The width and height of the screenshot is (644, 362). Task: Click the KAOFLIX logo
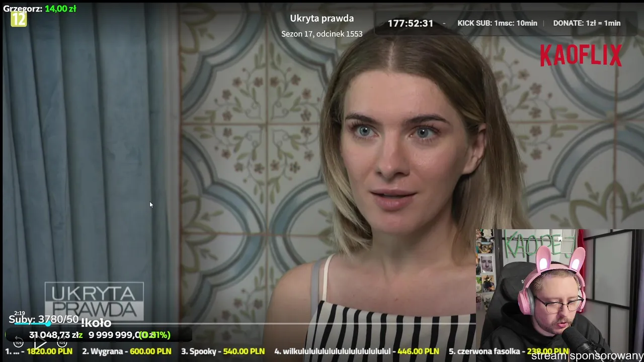pos(581,55)
